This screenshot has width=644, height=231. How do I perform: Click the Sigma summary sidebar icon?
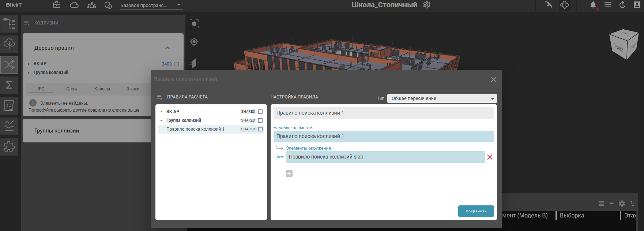point(9,85)
